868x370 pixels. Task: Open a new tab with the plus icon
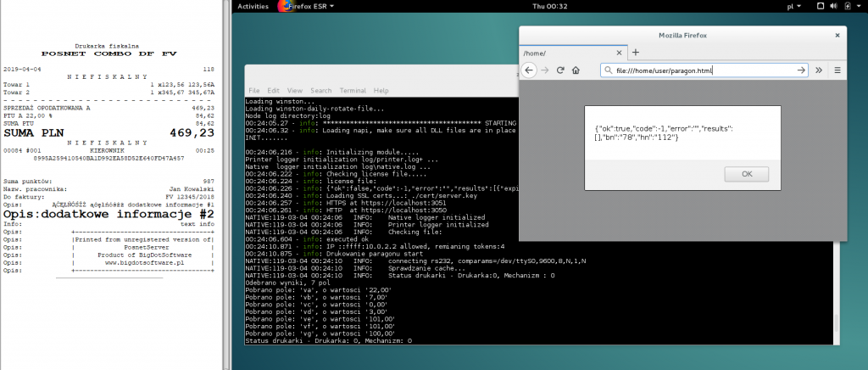[x=636, y=53]
